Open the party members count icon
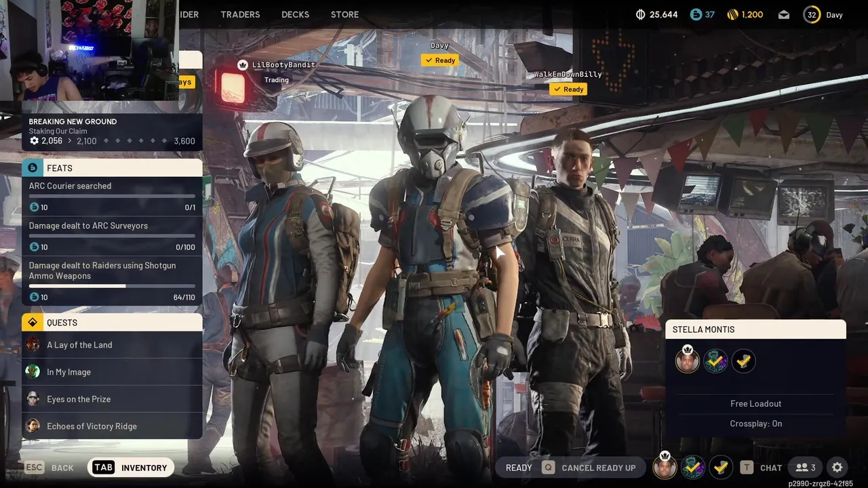The image size is (868, 488). [806, 467]
